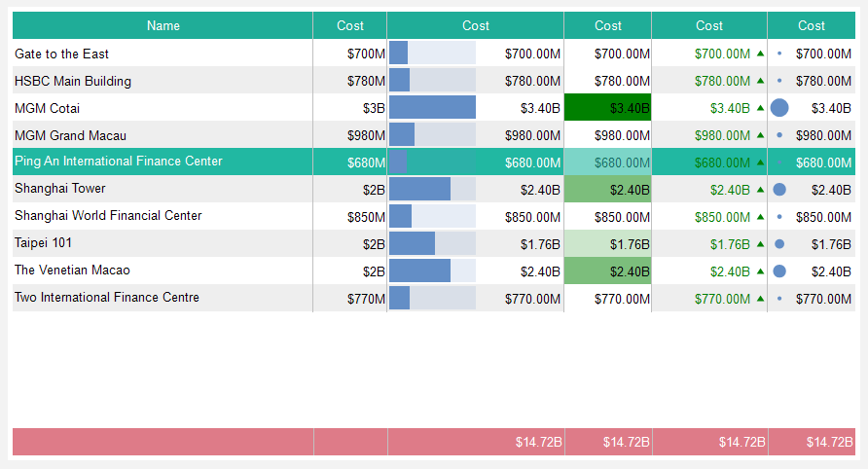Click the up arrow beside Taipei 101's green cost
Viewport: 868px width, 469px height.
coord(760,244)
